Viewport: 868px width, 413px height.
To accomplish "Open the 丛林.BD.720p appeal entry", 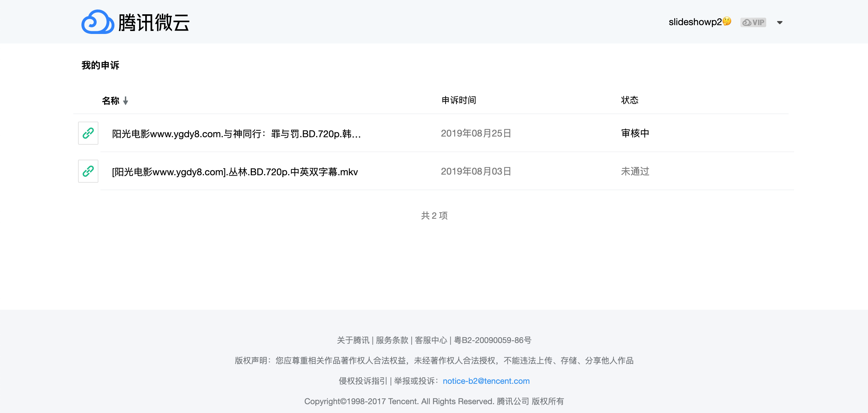I will pos(235,172).
